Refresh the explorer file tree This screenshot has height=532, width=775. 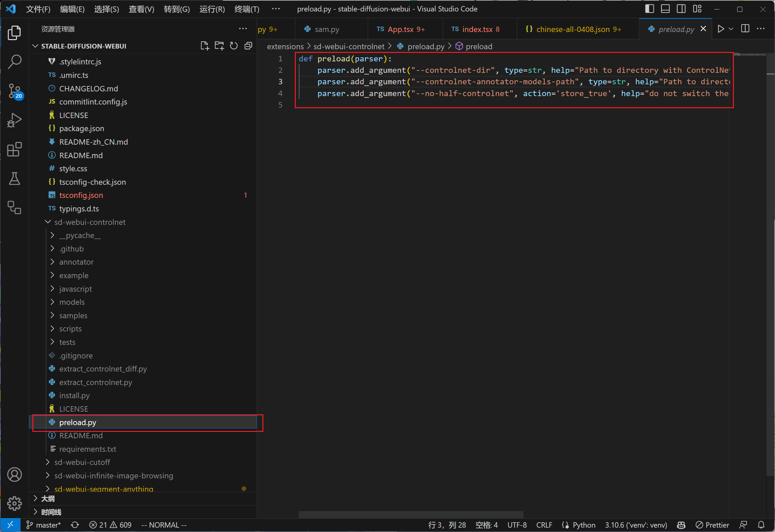click(234, 46)
